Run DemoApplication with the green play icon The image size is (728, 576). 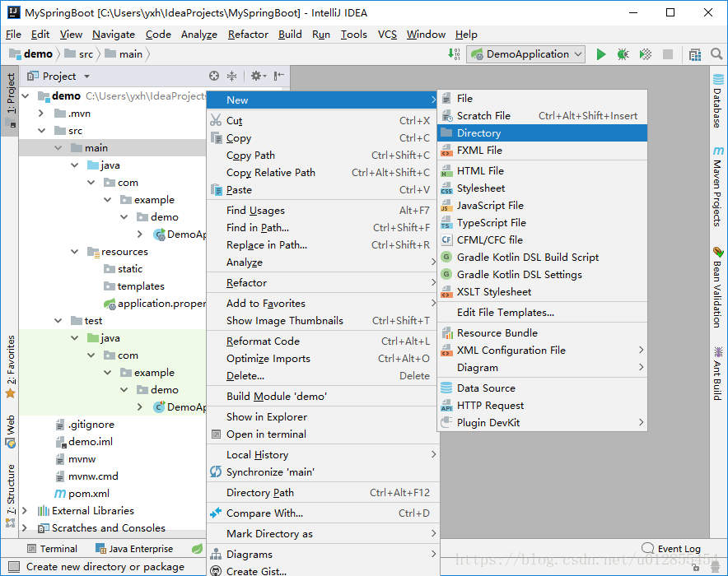[601, 54]
